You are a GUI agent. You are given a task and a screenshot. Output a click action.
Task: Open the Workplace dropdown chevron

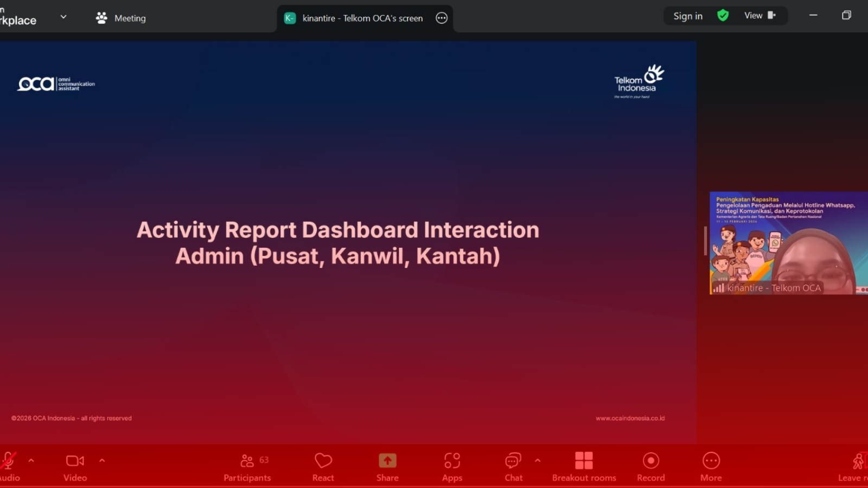coord(63,17)
